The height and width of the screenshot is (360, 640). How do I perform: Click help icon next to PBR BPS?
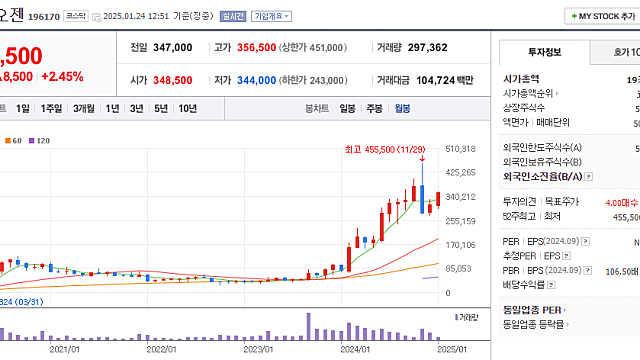click(x=588, y=271)
